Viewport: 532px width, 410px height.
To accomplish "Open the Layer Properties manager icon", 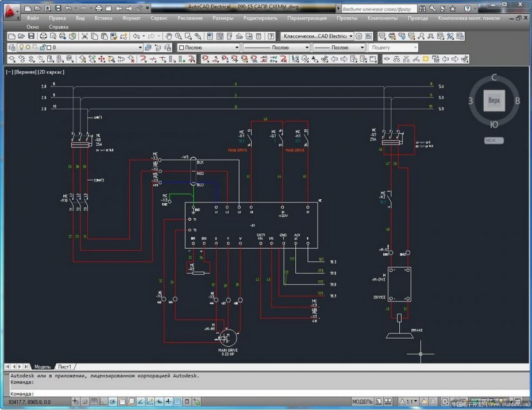I will pos(11,48).
